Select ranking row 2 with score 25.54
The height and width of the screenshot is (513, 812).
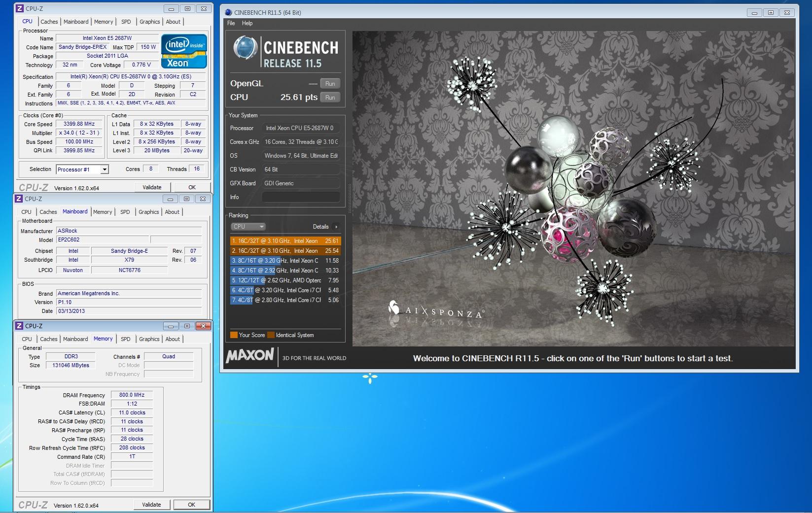(x=285, y=251)
